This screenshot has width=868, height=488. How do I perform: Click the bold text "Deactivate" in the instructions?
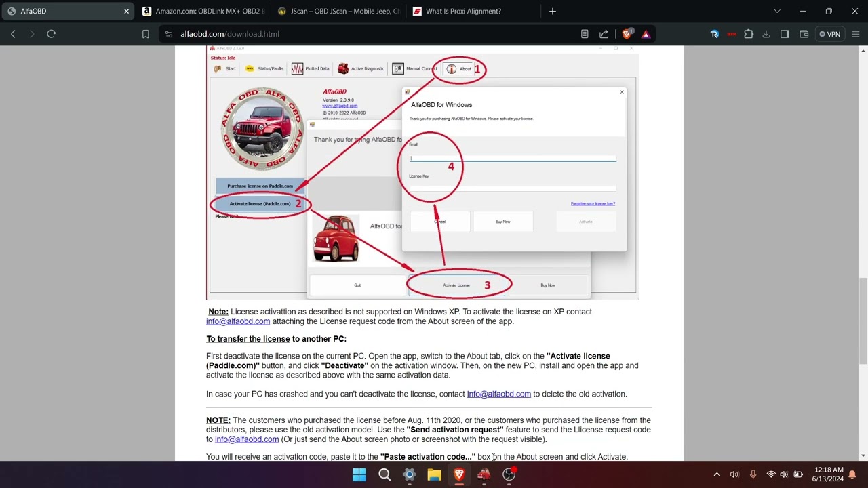click(x=344, y=365)
